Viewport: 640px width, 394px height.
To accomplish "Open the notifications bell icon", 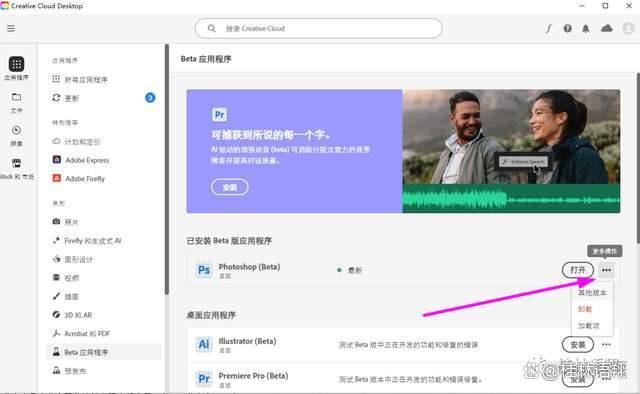I will [x=586, y=28].
